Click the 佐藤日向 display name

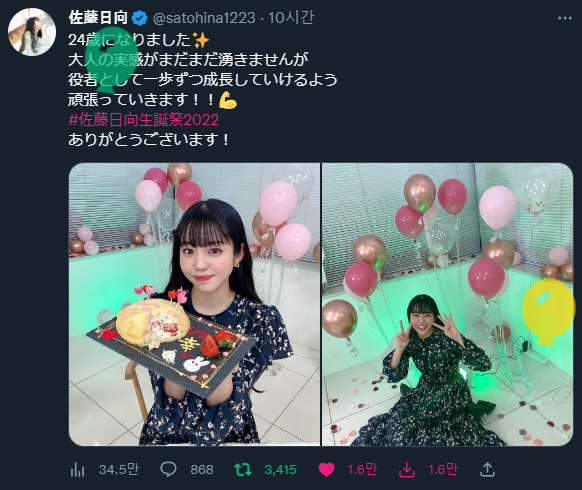(98, 17)
